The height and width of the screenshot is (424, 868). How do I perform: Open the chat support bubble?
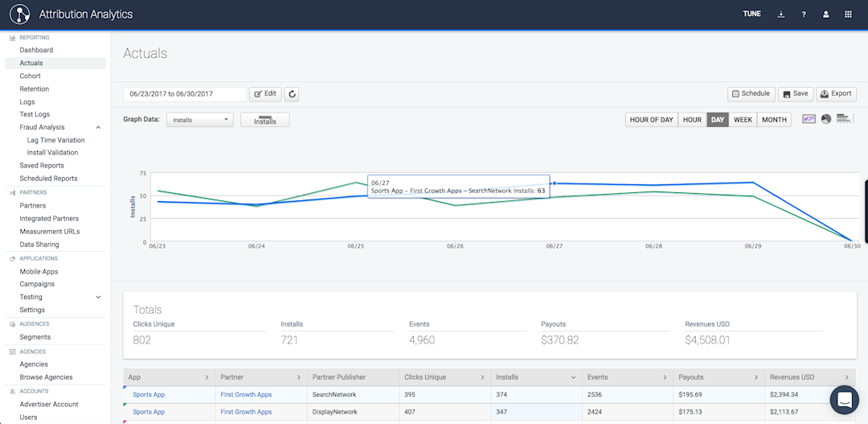(844, 399)
